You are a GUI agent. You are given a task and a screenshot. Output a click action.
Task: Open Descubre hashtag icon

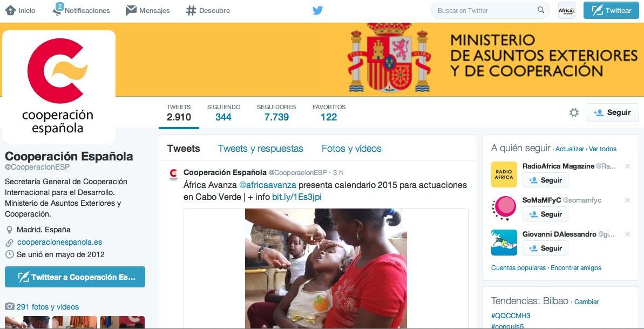(191, 11)
